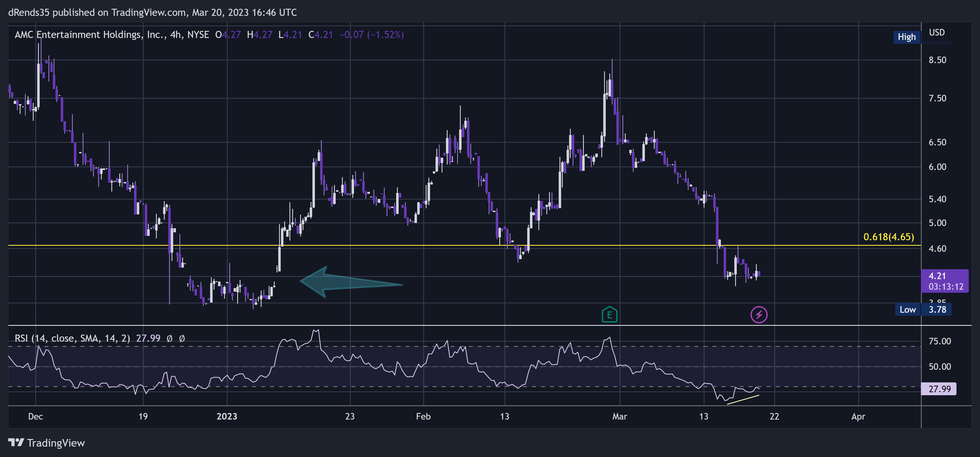This screenshot has width=980, height=457.
Task: Click the current price 4.21 label
Action: pyautogui.click(x=937, y=276)
